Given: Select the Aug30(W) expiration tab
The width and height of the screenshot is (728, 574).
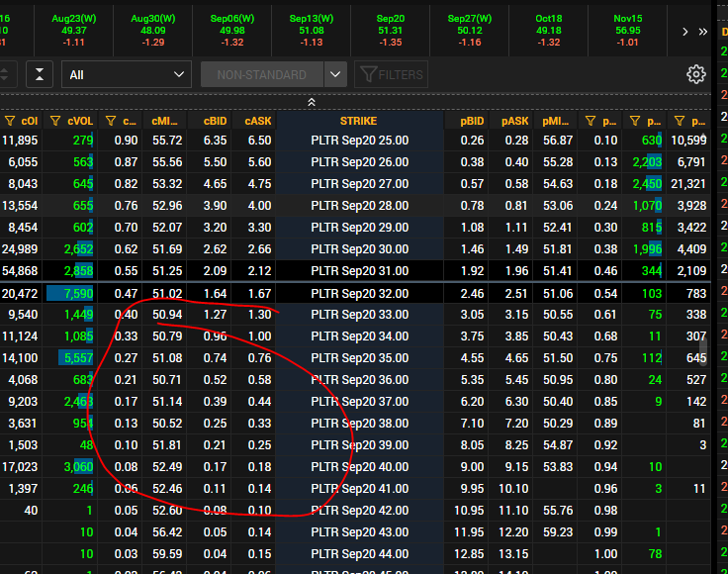Looking at the screenshot, I should point(152,31).
